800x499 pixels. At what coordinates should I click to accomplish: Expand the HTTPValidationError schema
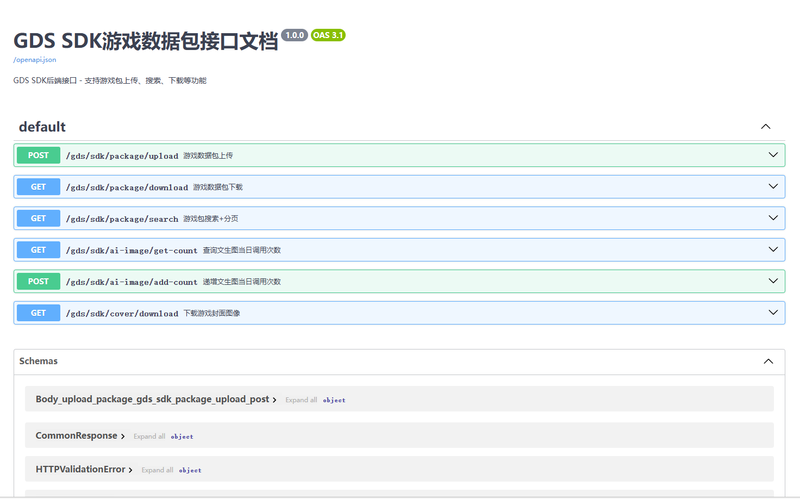pyautogui.click(x=84, y=469)
